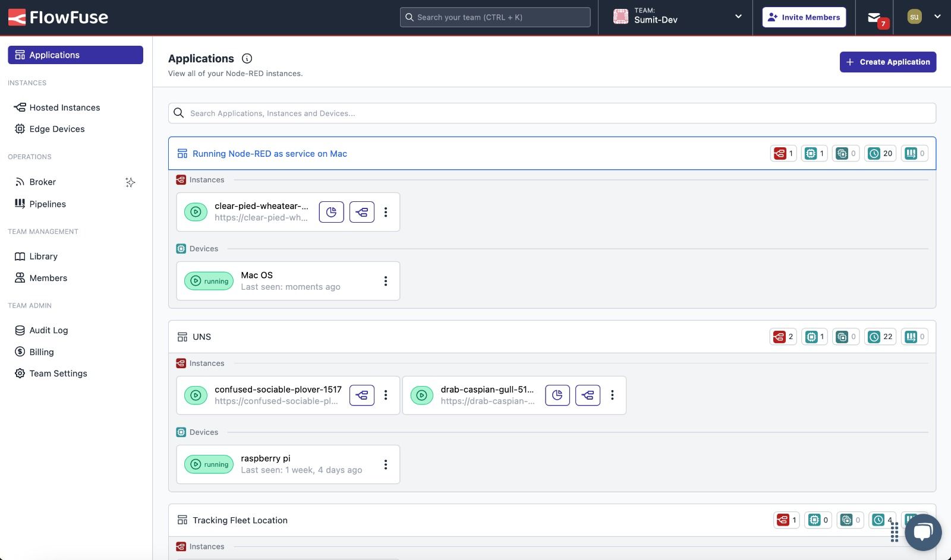Click the snapshots count badge showing 22 for UNS

pyautogui.click(x=880, y=337)
